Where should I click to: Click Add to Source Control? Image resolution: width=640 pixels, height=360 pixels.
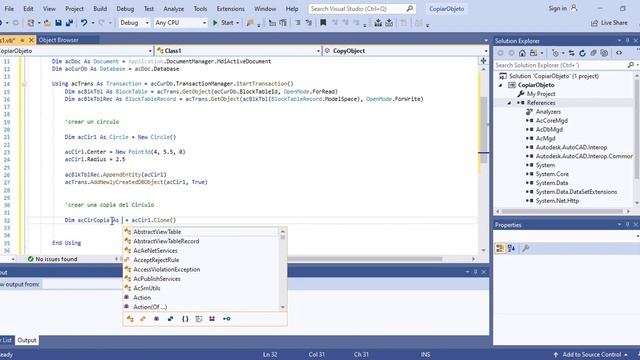coord(591,354)
